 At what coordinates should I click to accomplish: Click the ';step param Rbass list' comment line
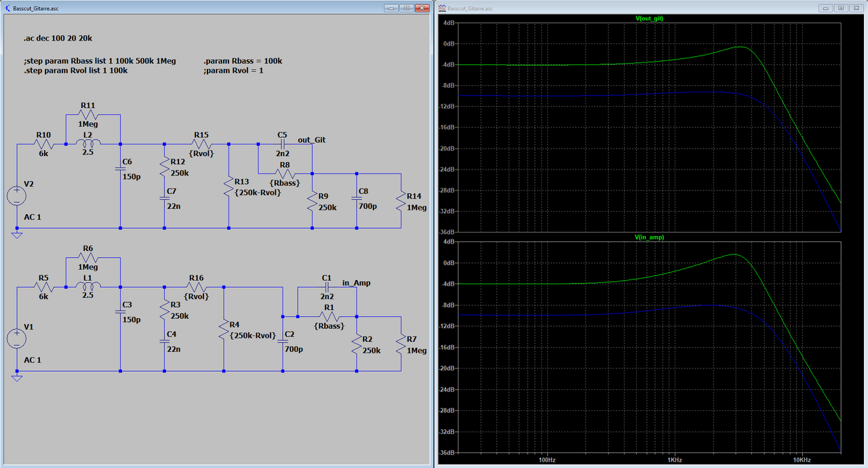(99, 61)
